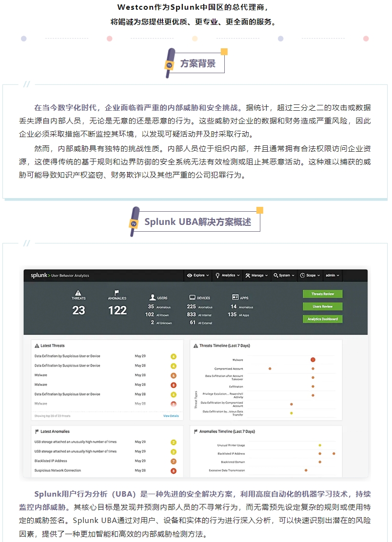Viewport: 392px width, 542px height.
Task: Click the "User Behavior Analytics" title text
Action: point(70,276)
